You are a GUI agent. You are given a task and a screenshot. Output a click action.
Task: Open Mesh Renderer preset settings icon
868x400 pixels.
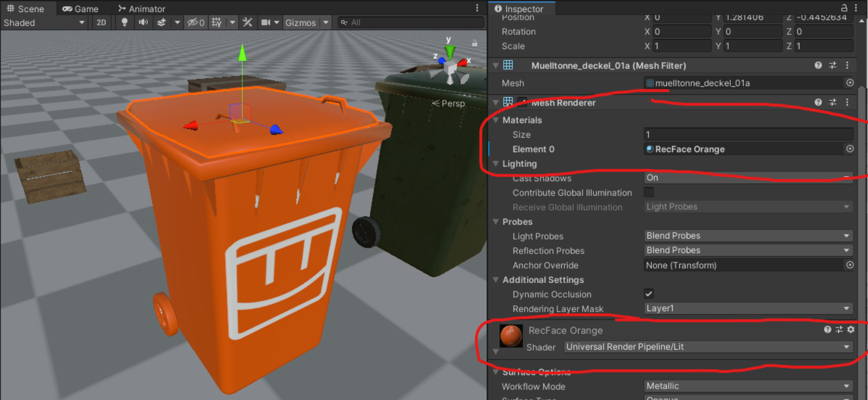pos(833,103)
